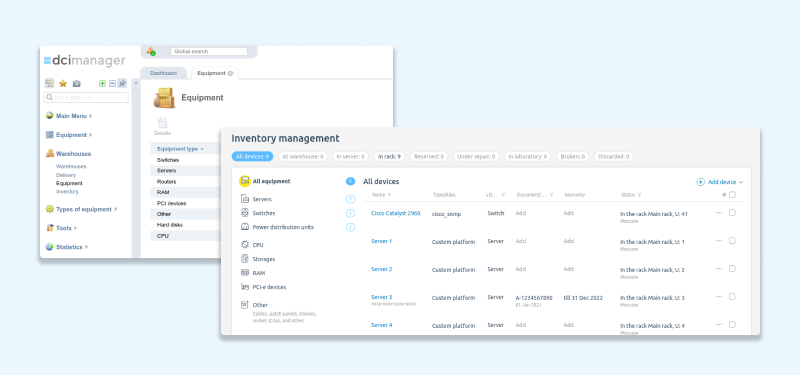The width and height of the screenshot is (800, 375).
Task: Open the Server 3 device link
Action: pyautogui.click(x=382, y=297)
